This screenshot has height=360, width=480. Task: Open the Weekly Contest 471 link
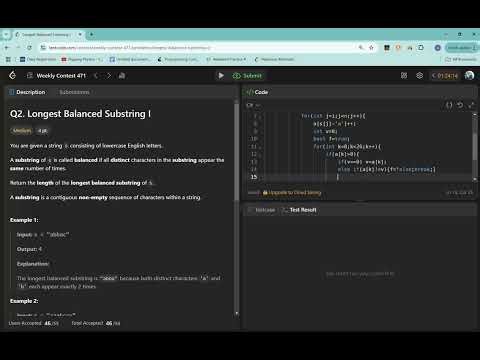pos(61,76)
